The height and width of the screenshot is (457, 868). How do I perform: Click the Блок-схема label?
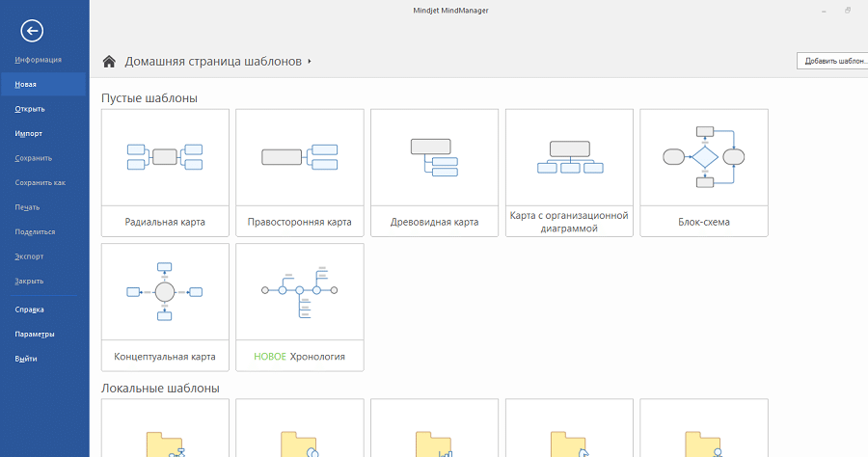(704, 222)
